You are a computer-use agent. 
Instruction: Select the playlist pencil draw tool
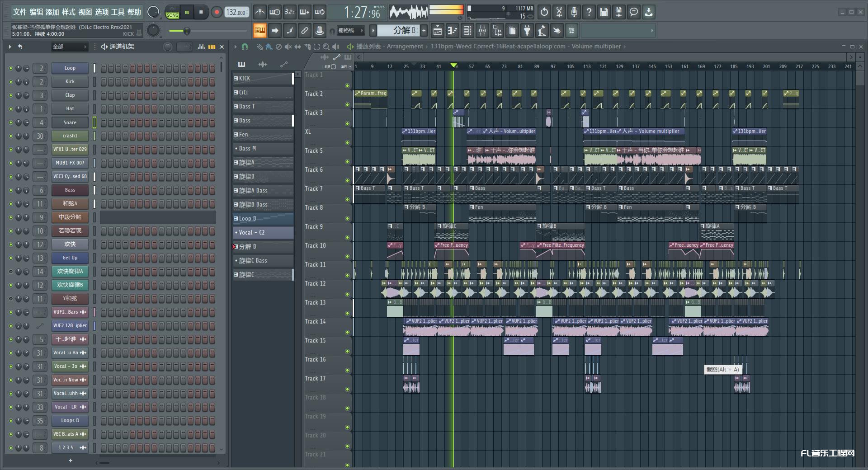(259, 47)
